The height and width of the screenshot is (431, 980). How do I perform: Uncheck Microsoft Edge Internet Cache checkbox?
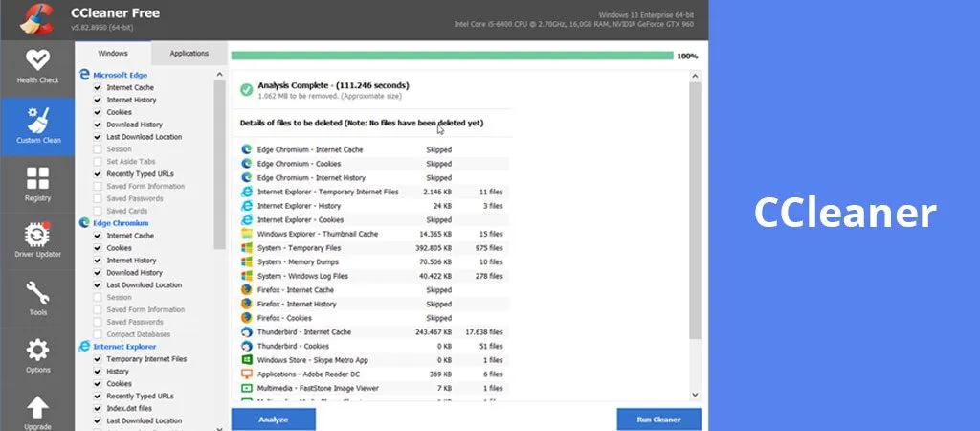(x=98, y=87)
